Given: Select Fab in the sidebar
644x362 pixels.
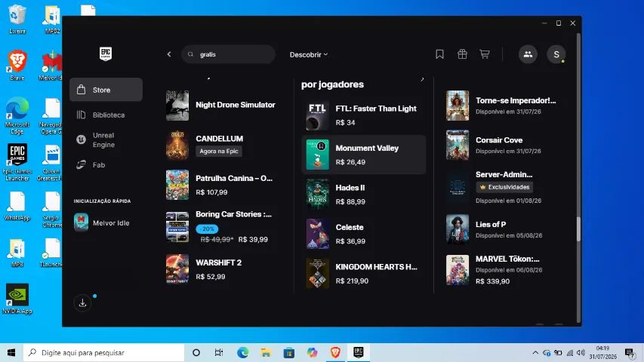Looking at the screenshot, I should point(106,165).
